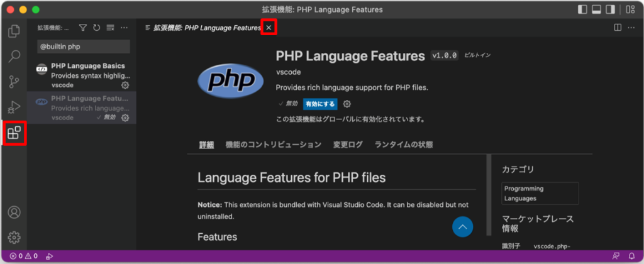Open the Source Control view
Image resolution: width=644 pixels, height=264 pixels.
[x=14, y=82]
